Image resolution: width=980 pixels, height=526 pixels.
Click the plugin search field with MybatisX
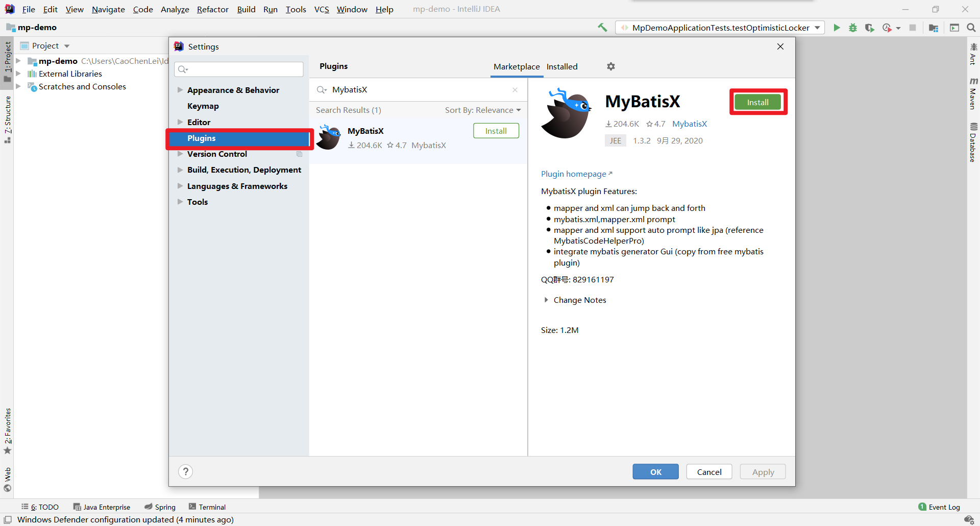[x=419, y=90]
